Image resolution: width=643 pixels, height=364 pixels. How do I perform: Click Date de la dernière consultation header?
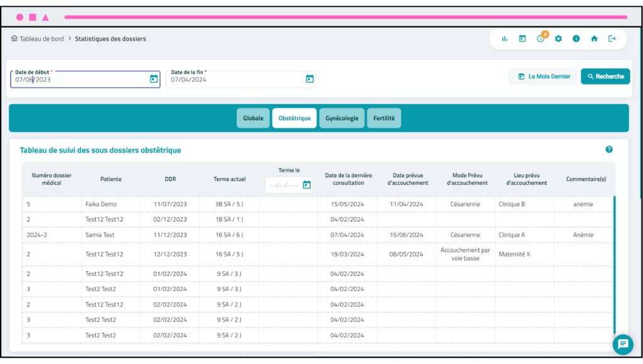tap(348, 179)
